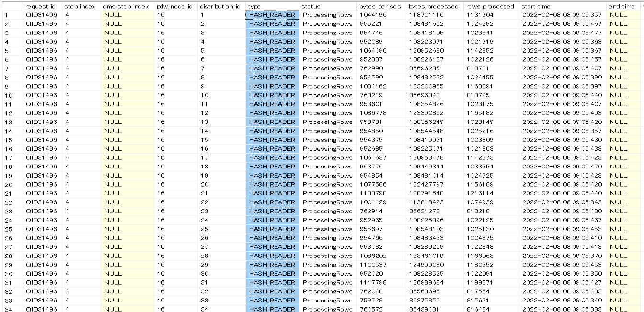Select row number 1 header
The height and width of the screenshot is (312, 644).
point(11,15)
